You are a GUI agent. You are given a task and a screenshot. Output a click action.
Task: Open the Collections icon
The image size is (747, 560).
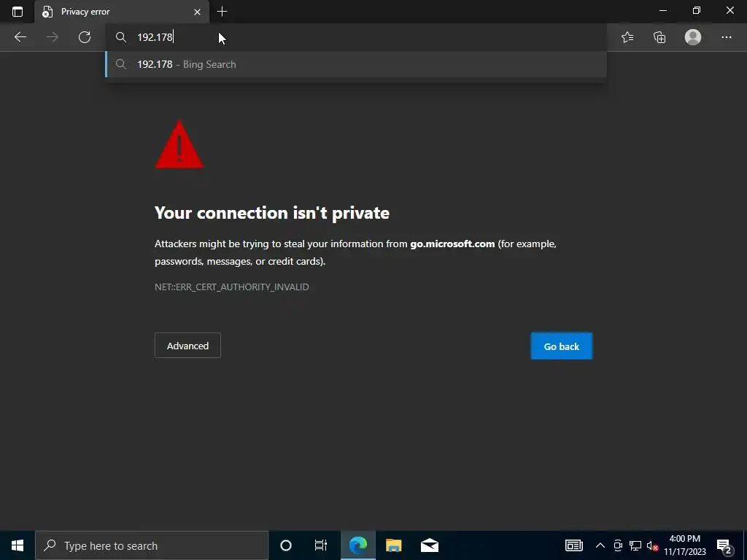(x=659, y=37)
